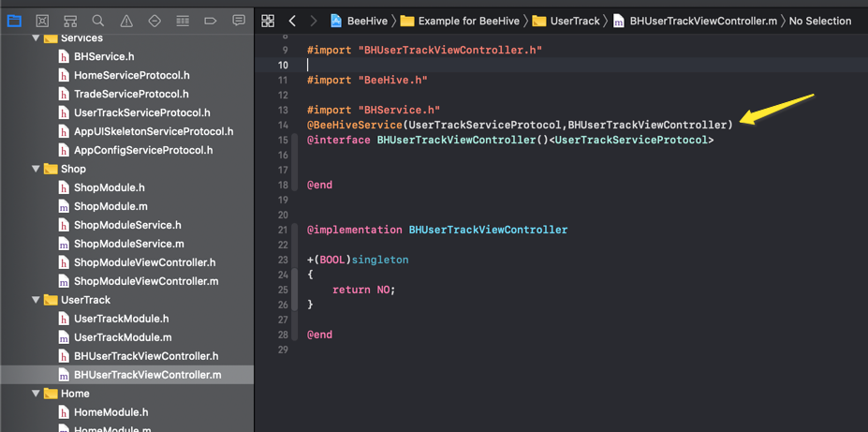
Task: Show the Debug navigator icon
Action: coord(183,21)
